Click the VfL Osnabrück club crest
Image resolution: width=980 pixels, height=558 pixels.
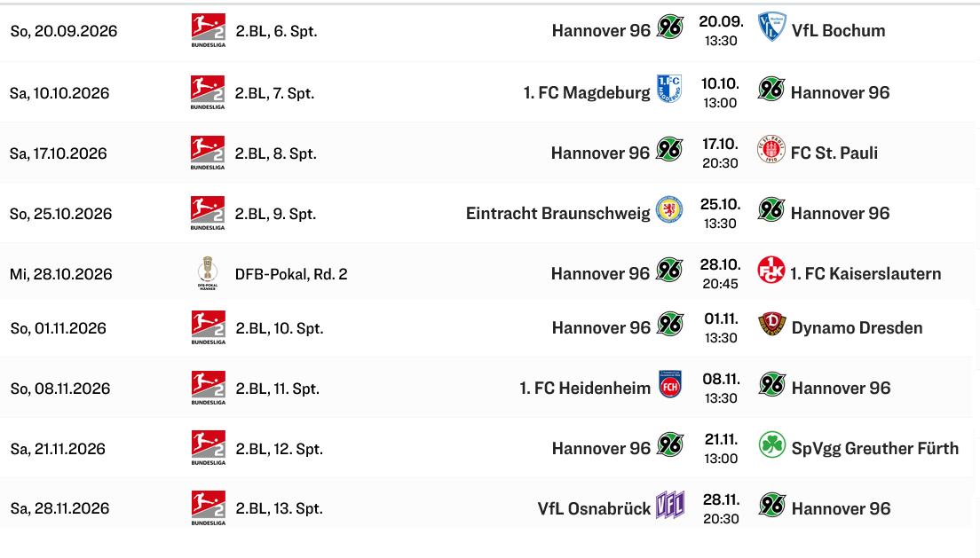click(669, 505)
